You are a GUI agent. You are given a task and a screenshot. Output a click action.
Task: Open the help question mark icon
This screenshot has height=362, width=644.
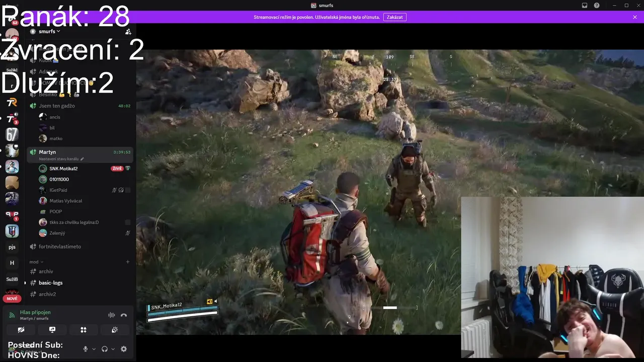pos(597,6)
